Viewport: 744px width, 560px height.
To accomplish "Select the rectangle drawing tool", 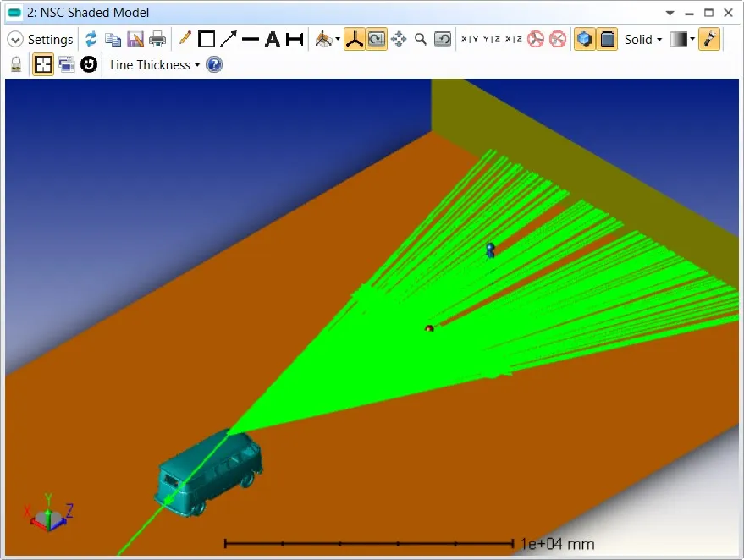I will pyautogui.click(x=207, y=40).
